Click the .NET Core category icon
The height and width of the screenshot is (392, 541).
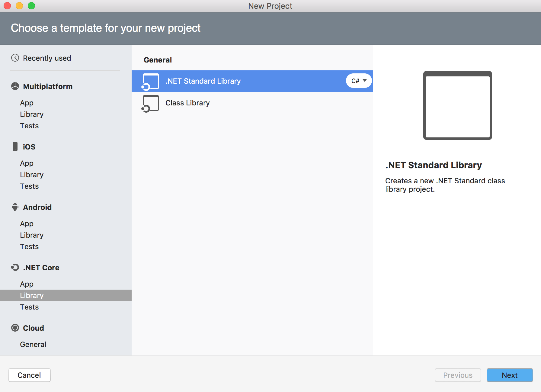point(15,267)
